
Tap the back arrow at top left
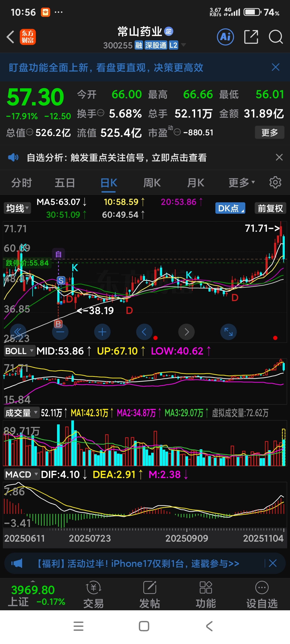[x=10, y=37]
